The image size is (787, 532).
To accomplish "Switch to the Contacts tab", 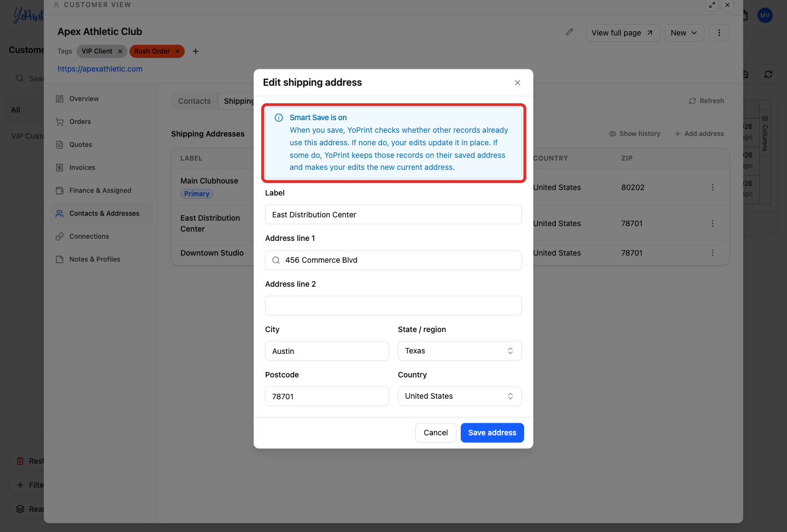I will coord(195,101).
